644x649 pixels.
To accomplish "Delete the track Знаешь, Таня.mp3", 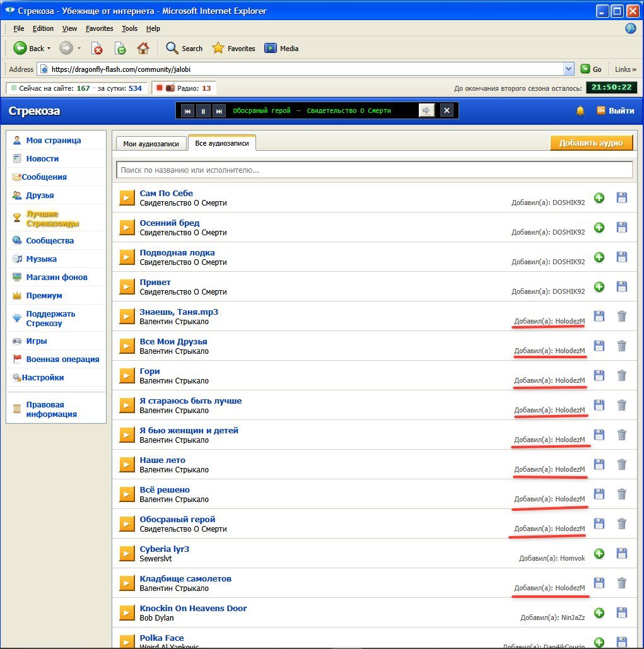I will point(622,316).
